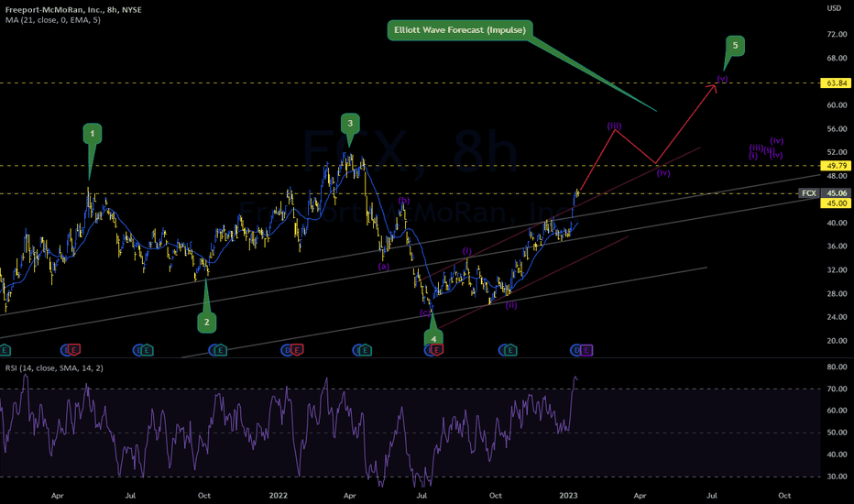Click the RSI (14, close, SMA, 14, 2) legend
Image resolution: width=854 pixels, height=504 pixels.
pos(54,368)
